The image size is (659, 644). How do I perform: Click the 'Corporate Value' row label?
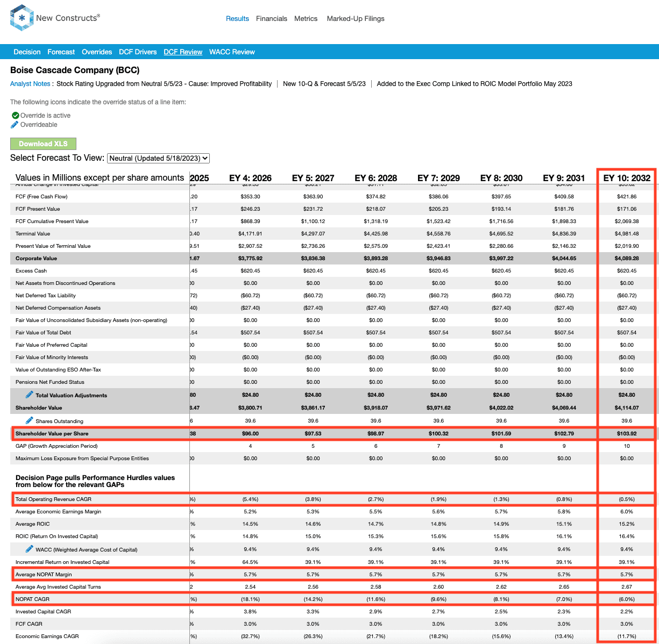tap(36, 259)
